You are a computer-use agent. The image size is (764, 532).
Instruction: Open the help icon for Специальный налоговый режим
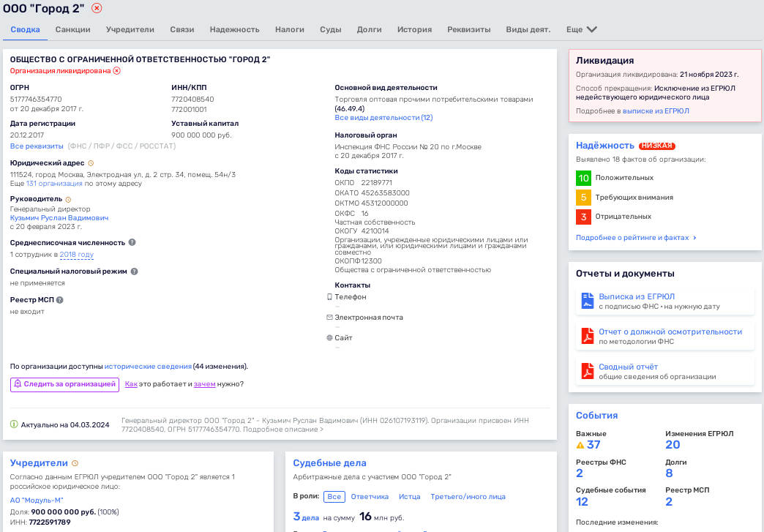point(134,271)
